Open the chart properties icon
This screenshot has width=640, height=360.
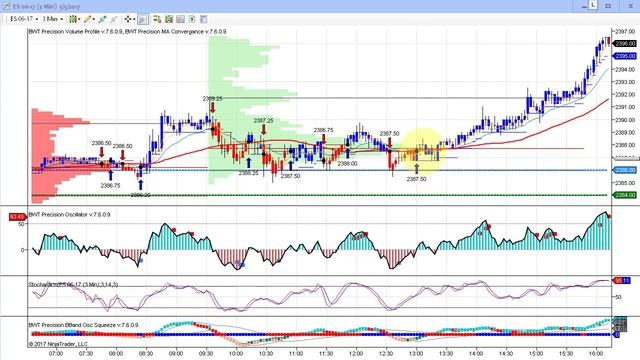point(203,19)
